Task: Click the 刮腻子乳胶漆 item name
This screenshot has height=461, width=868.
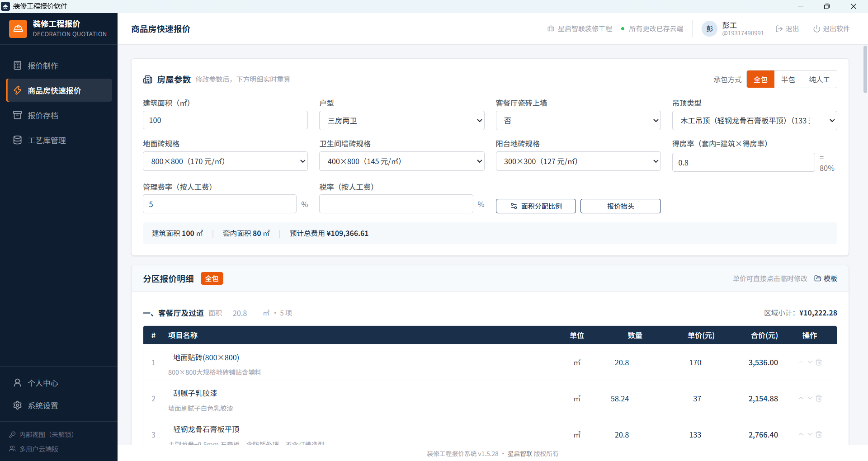Action: 195,393
